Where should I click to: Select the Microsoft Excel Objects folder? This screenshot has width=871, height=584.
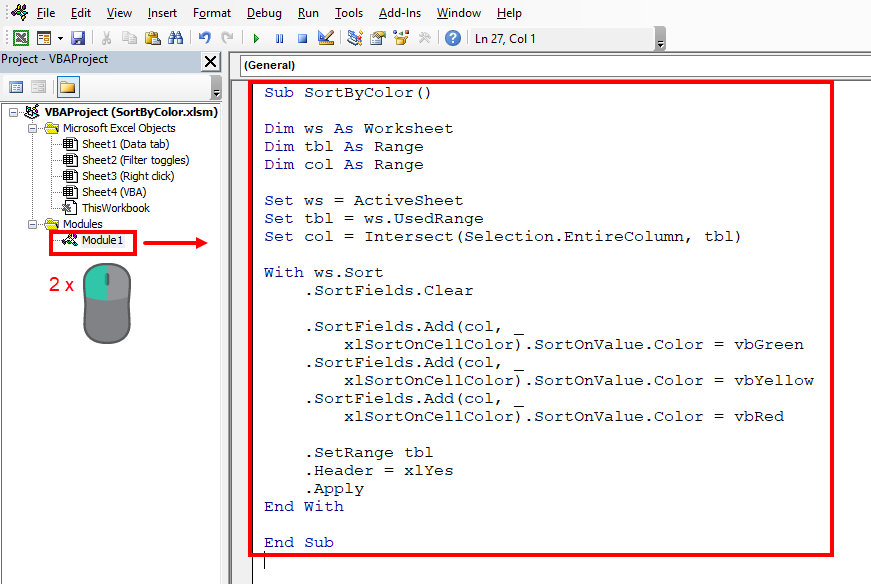coord(119,128)
